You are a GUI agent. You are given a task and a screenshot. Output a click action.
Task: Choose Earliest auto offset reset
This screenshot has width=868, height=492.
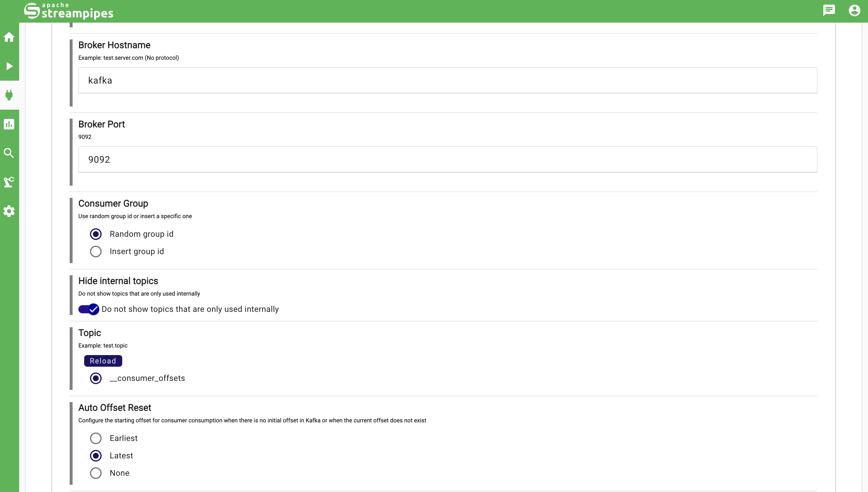pyautogui.click(x=96, y=438)
